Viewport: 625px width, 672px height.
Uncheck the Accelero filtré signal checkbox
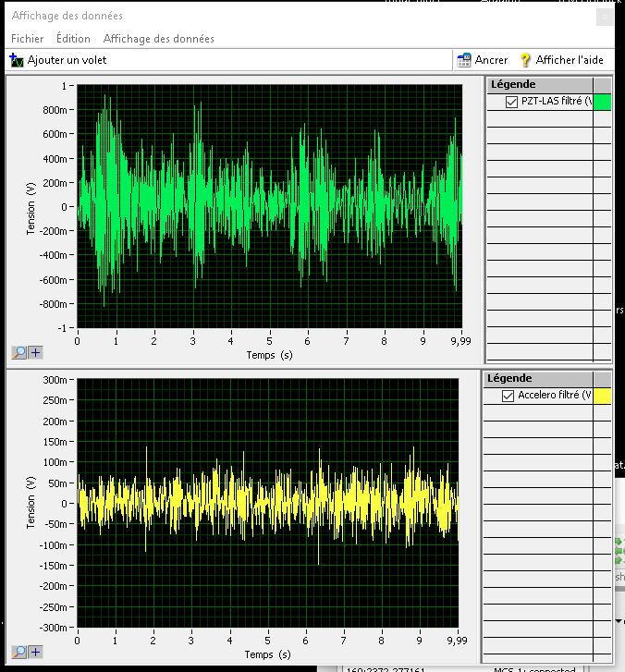click(x=507, y=396)
